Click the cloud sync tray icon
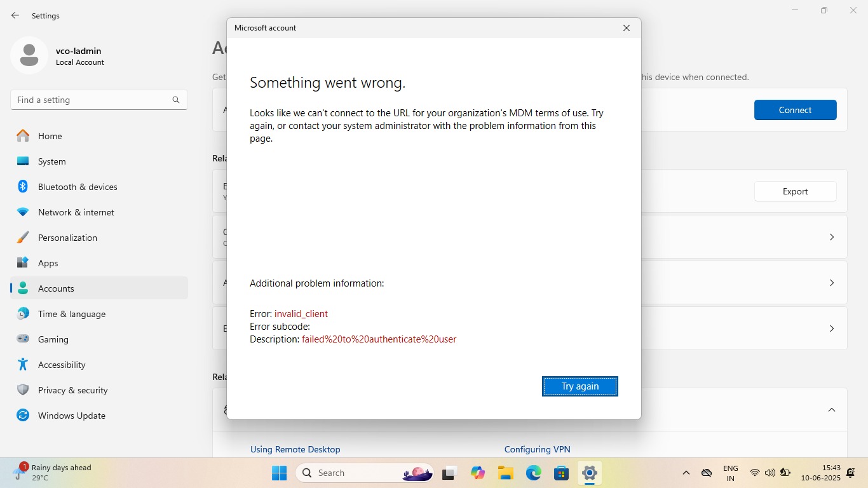Viewport: 868px width, 488px height. pyautogui.click(x=707, y=473)
